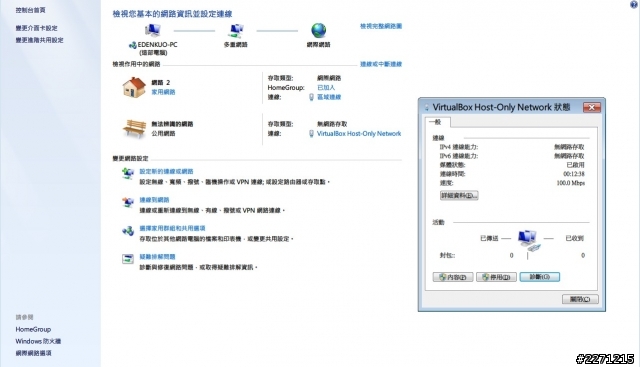Open 選擇家用群組和共用選項 link
Viewport: 640px width, 367px height.
(x=172, y=229)
